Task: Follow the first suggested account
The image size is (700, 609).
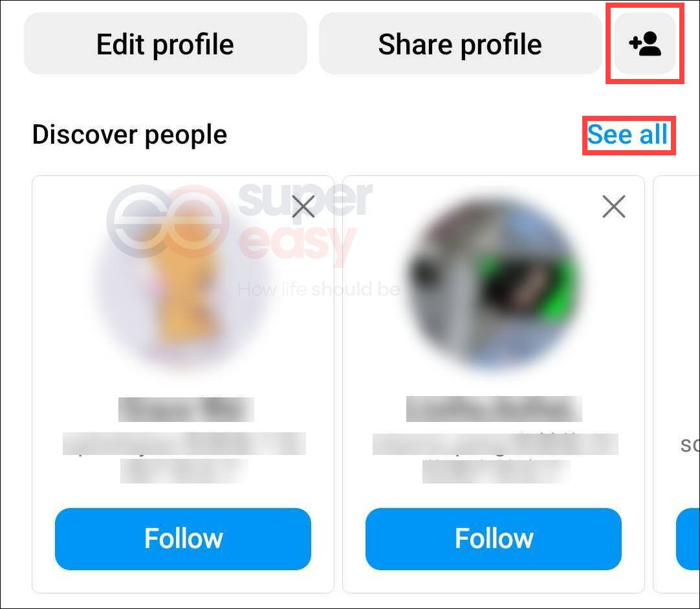Action: [x=183, y=538]
